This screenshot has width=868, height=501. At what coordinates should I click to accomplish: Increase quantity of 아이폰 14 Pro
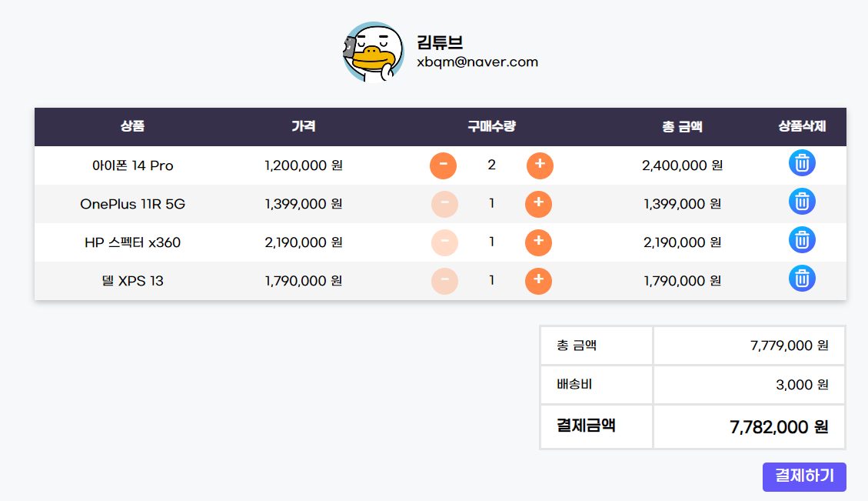tap(540, 165)
